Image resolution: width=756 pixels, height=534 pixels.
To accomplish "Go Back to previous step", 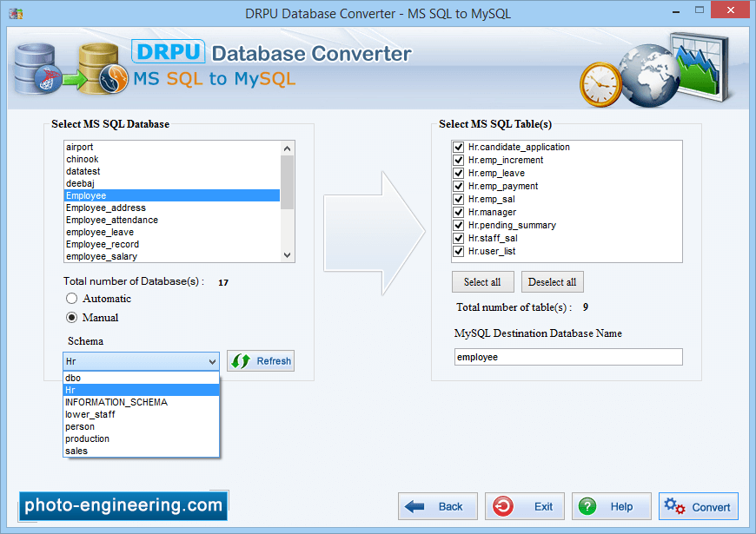I will 438,506.
